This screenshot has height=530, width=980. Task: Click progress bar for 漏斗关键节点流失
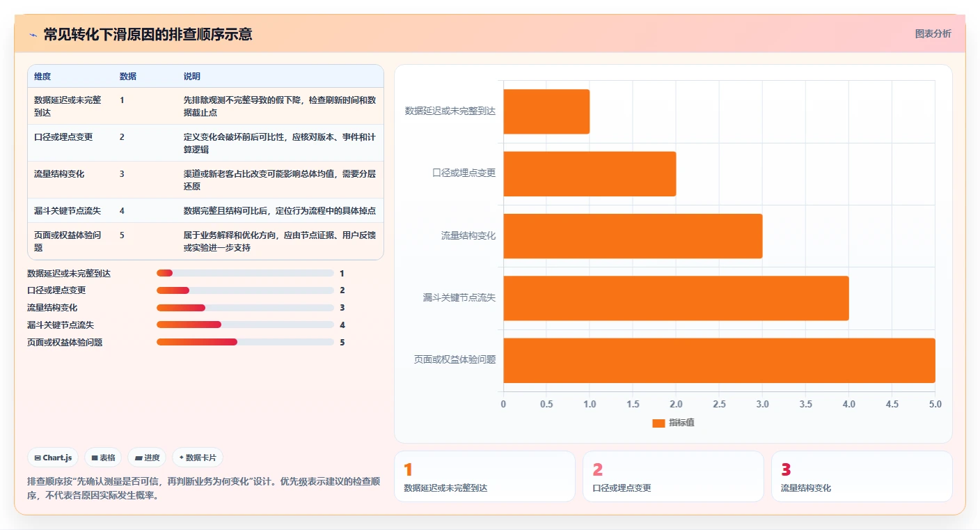[245, 325]
